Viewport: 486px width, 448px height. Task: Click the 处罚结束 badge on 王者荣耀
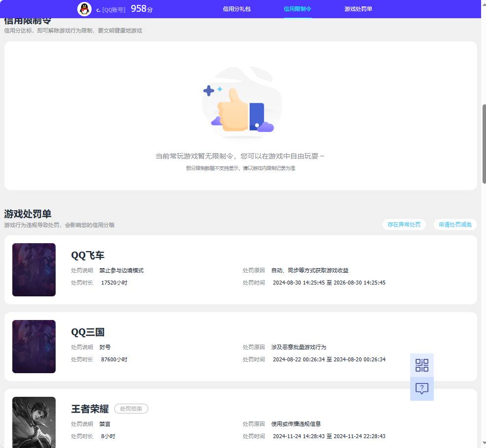(x=131, y=409)
